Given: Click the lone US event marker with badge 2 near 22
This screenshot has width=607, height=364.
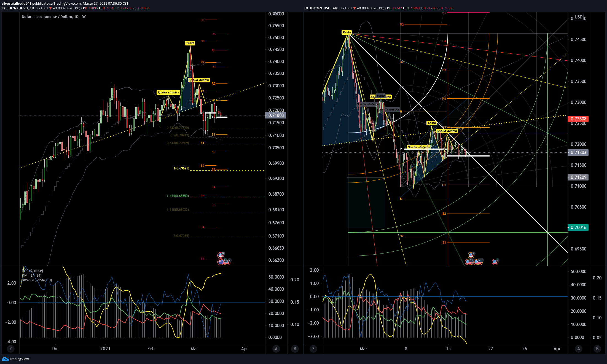Looking at the screenshot, I should tap(495, 262).
